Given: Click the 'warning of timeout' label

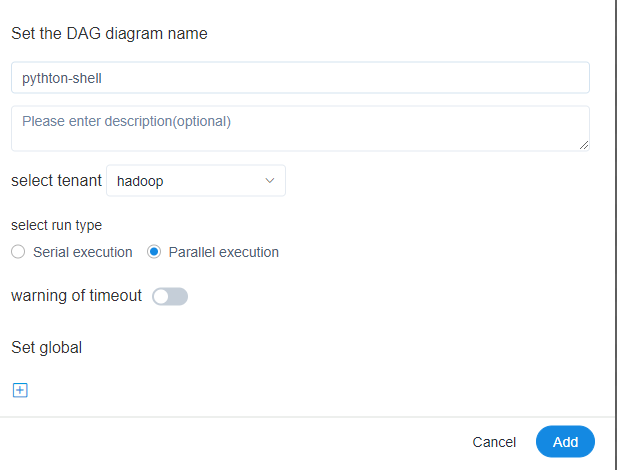Looking at the screenshot, I should point(76,296).
